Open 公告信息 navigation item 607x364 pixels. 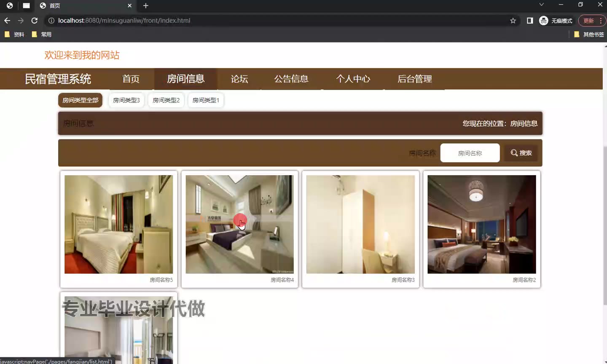[291, 79]
